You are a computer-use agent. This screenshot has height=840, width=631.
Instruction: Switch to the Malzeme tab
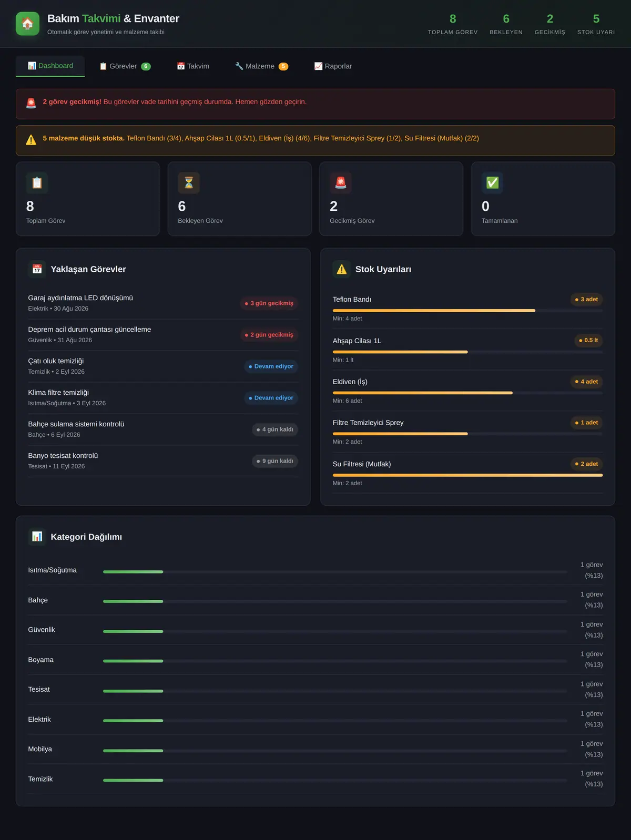tap(261, 66)
